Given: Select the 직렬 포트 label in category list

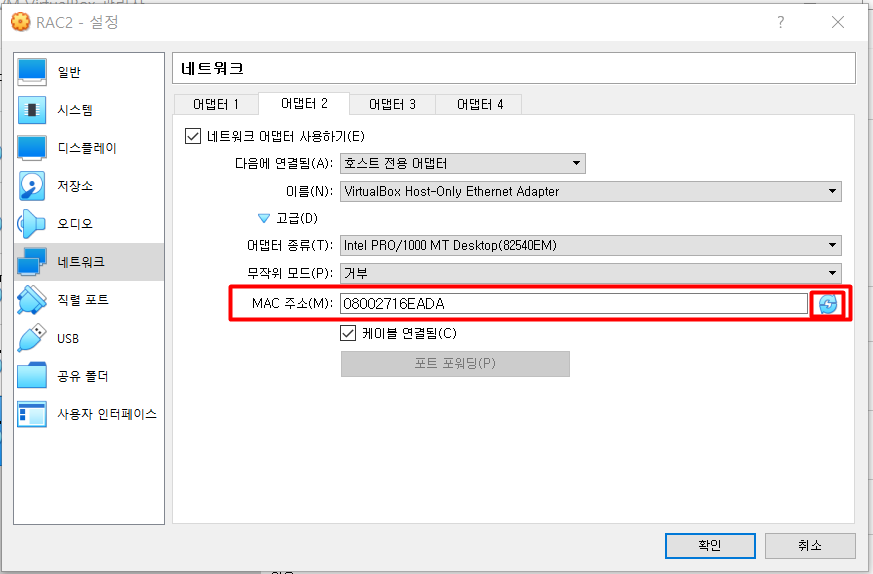Looking at the screenshot, I should pos(82,300).
